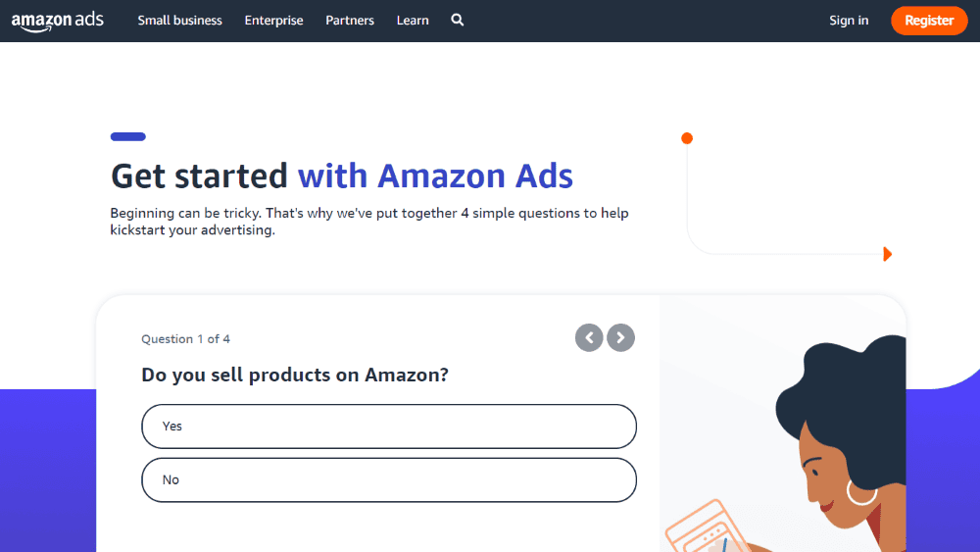Choose the No answer option
Image resolution: width=980 pixels, height=552 pixels.
pos(389,480)
